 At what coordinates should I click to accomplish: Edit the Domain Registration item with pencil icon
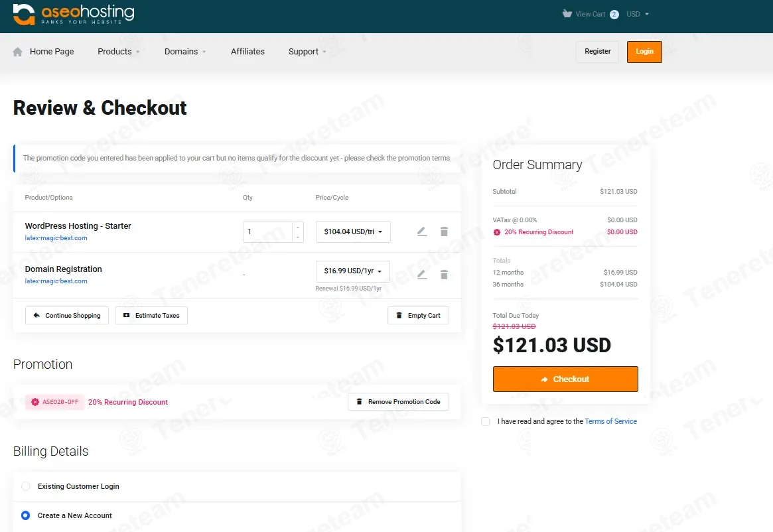(x=422, y=275)
